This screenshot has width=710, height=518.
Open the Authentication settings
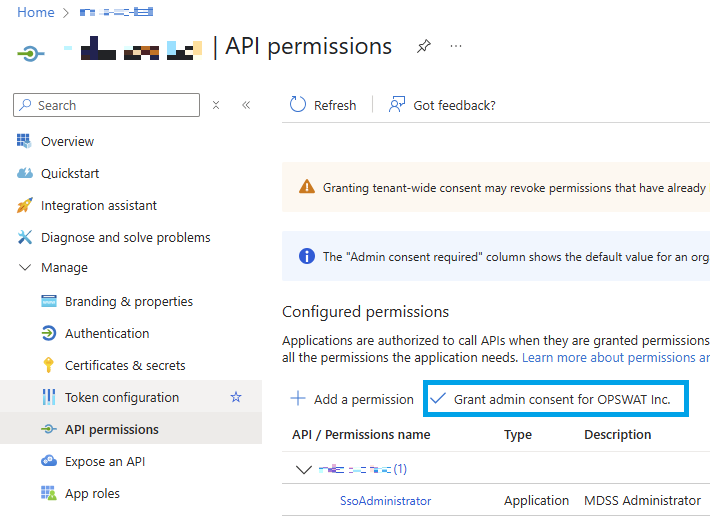coord(107,333)
